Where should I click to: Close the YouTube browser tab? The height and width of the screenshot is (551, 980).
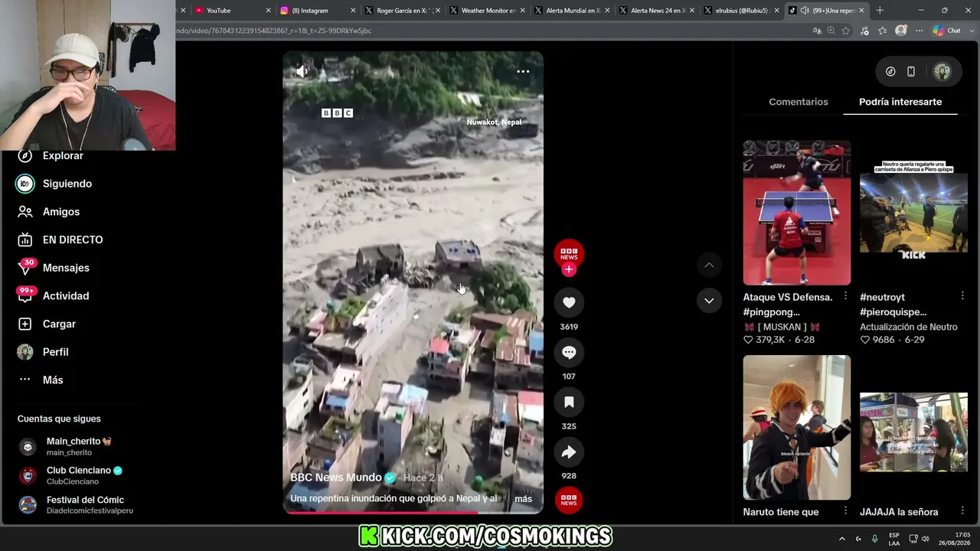point(268,11)
